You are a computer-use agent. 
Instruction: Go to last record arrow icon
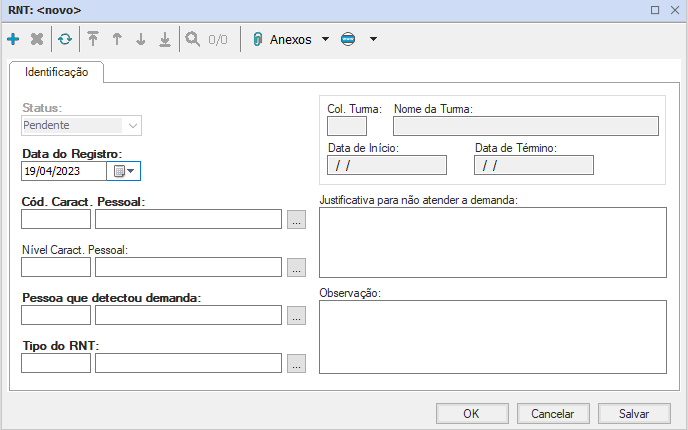click(165, 40)
